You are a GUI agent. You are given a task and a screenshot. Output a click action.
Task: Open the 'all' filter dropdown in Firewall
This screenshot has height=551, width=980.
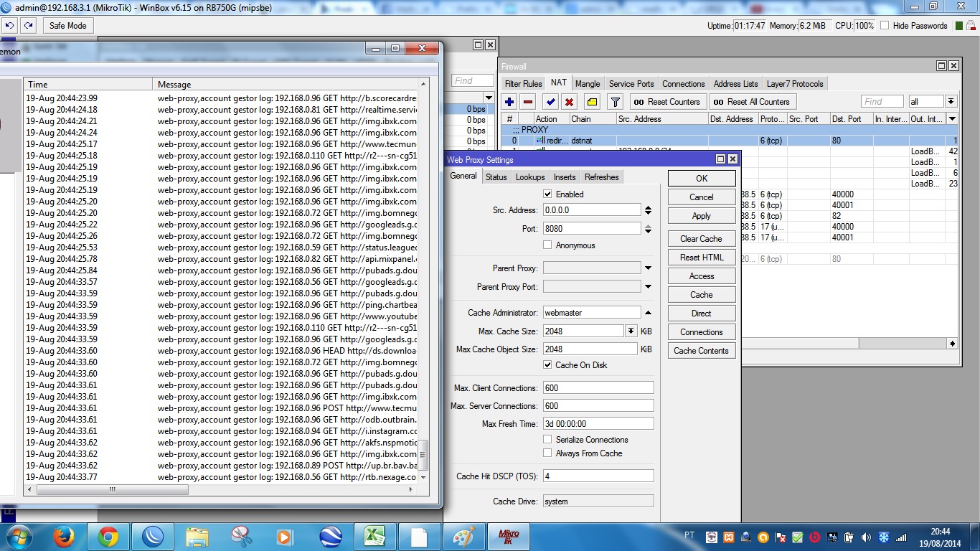951,102
